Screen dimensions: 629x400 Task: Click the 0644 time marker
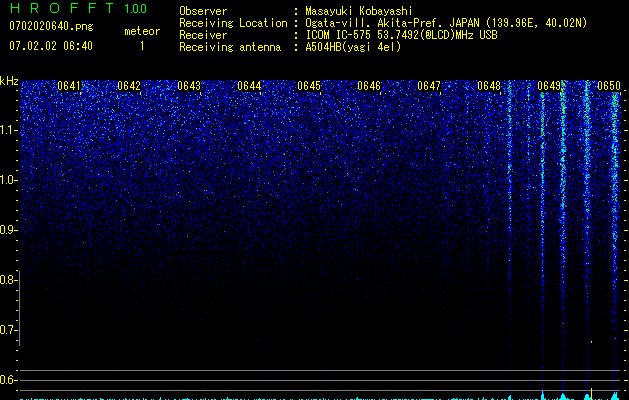[x=249, y=86]
